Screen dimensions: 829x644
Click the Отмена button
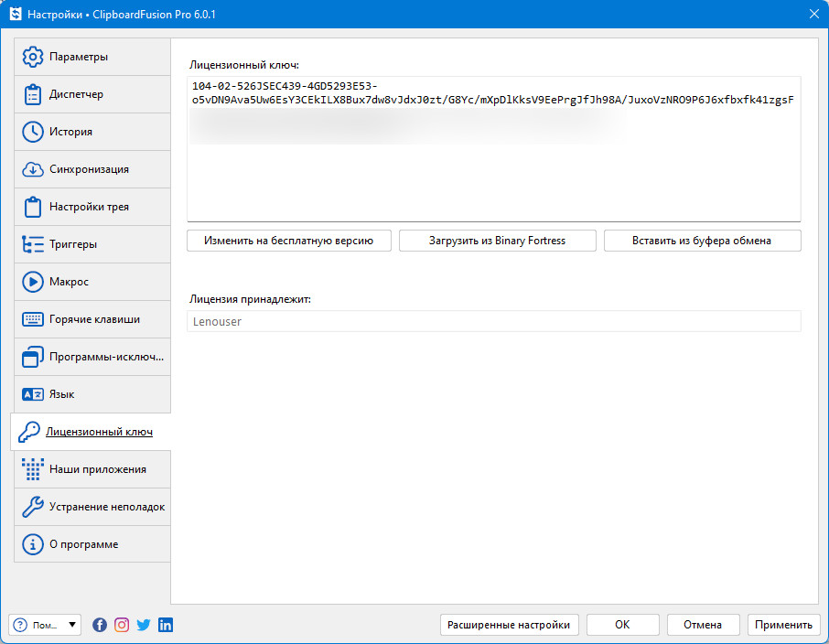point(702,625)
